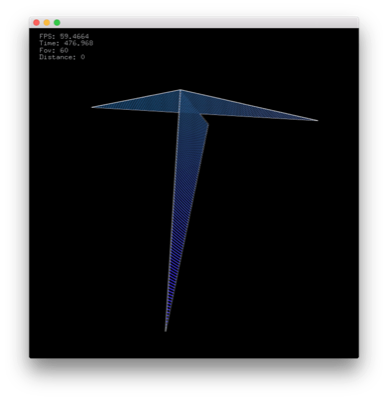Screen dimensions: 388x400
Task: Click the FPS readout text
Action: [64, 36]
